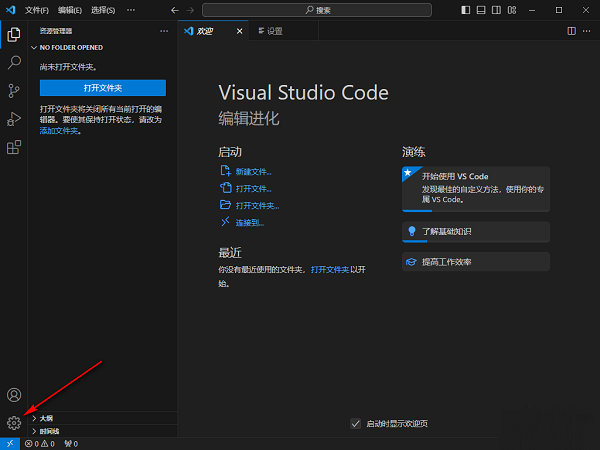This screenshot has height=450, width=600.
Task: Toggle the bottom panel layout button
Action: point(480,9)
